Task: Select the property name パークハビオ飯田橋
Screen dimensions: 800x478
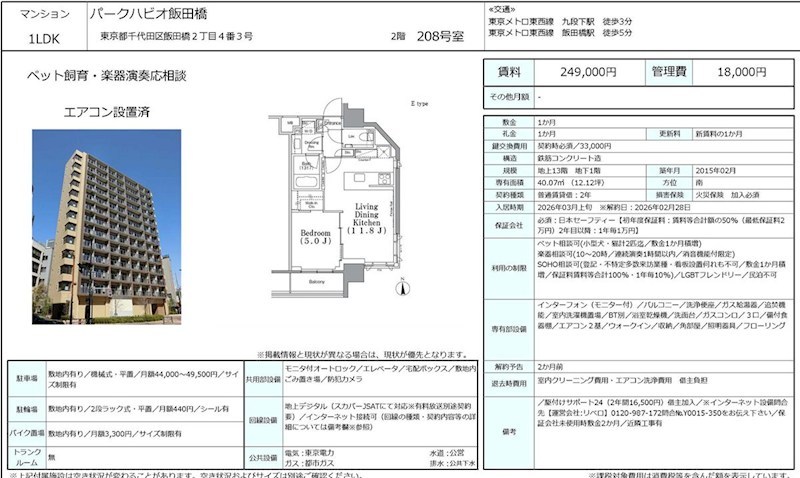Action: point(148,14)
